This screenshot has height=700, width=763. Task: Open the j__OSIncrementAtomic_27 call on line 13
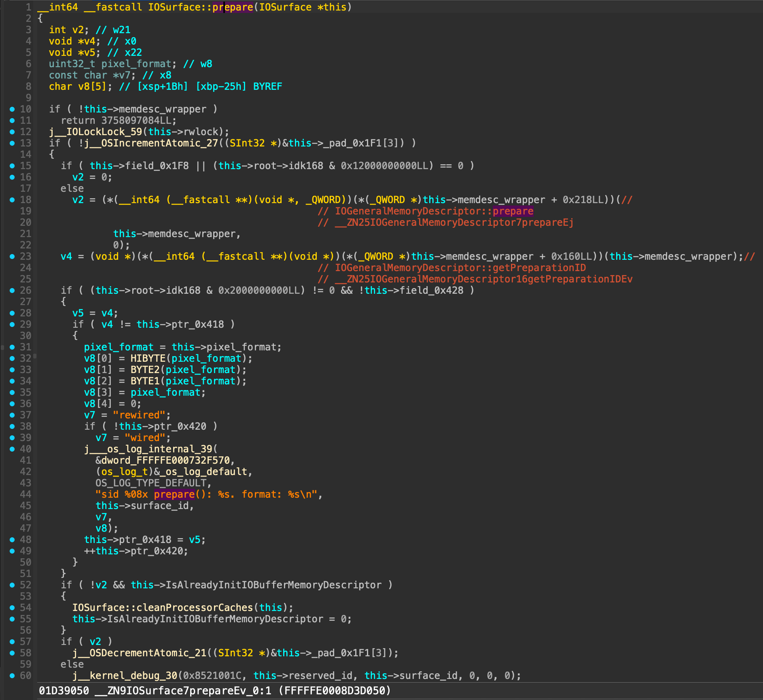point(151,143)
